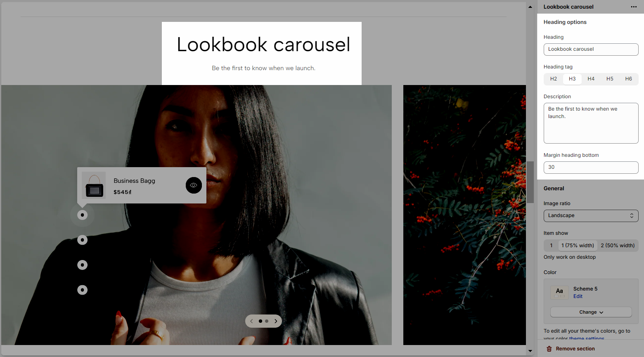Click the Margin heading bottom field
Viewport: 644px width, 357px height.
point(591,167)
